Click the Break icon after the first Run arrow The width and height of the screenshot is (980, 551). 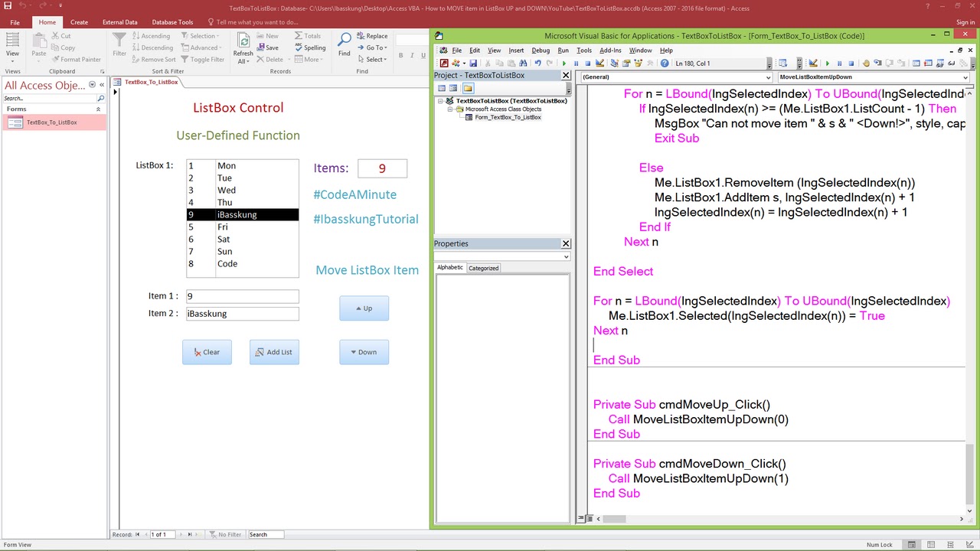tap(576, 63)
